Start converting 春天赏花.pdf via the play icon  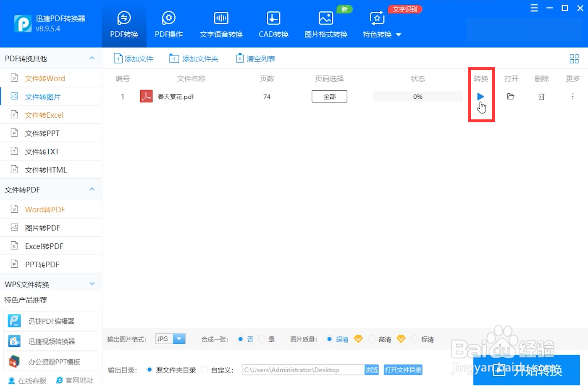click(x=480, y=96)
